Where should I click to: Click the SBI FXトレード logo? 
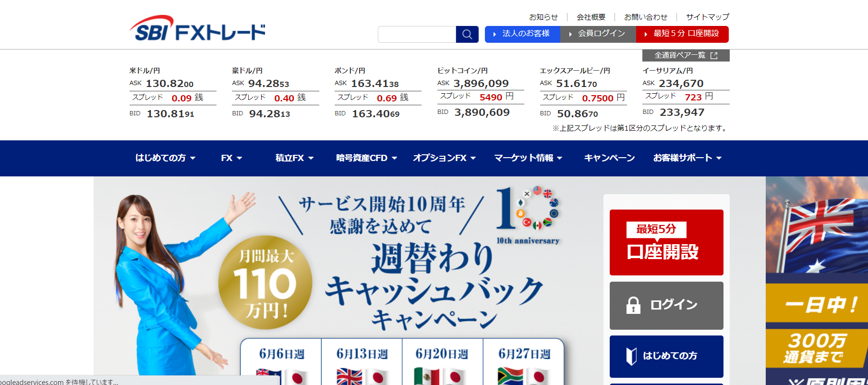[197, 28]
